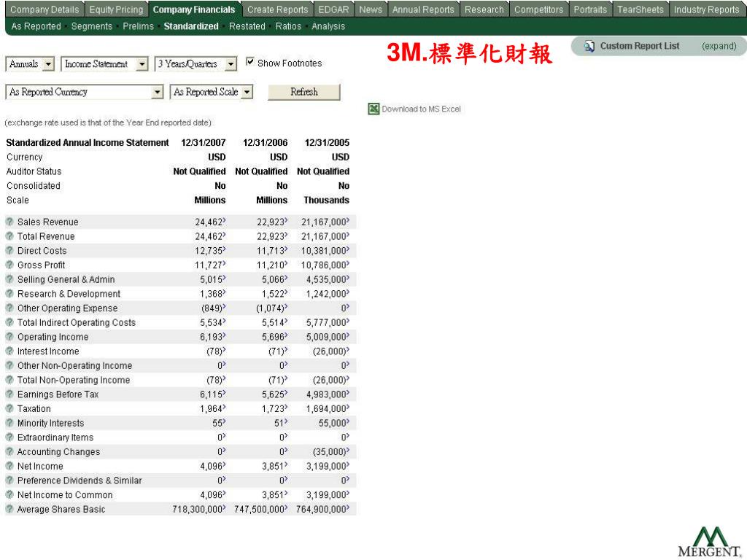Open the Portraits tab
Screen dimensions: 747x560
click(x=590, y=9)
